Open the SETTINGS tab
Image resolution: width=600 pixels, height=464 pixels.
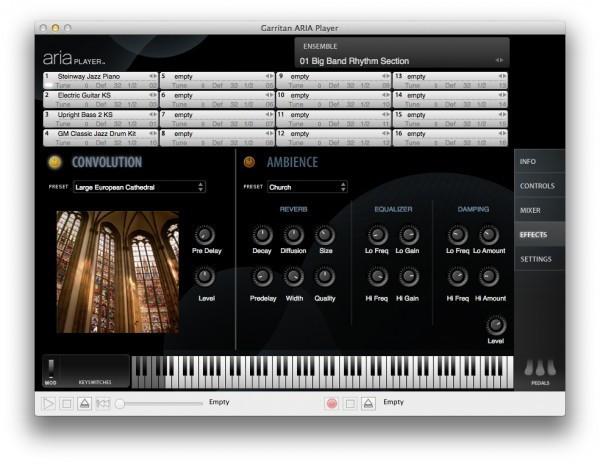(540, 259)
